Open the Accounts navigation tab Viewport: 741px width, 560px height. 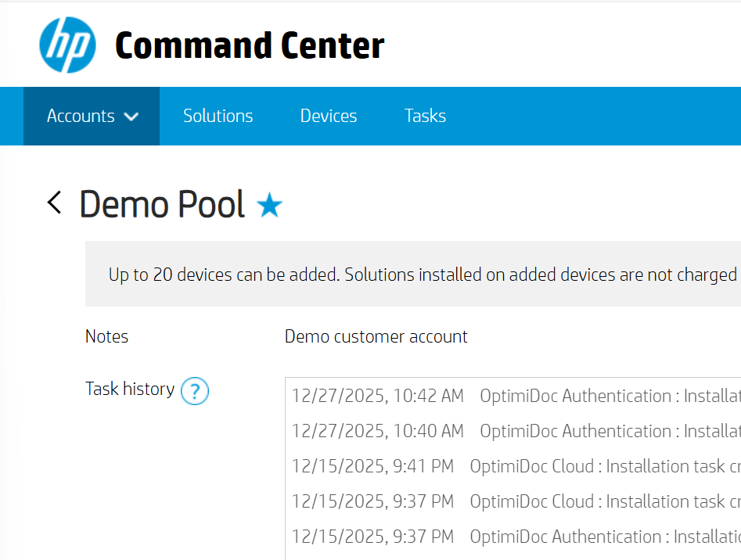pyautogui.click(x=81, y=117)
